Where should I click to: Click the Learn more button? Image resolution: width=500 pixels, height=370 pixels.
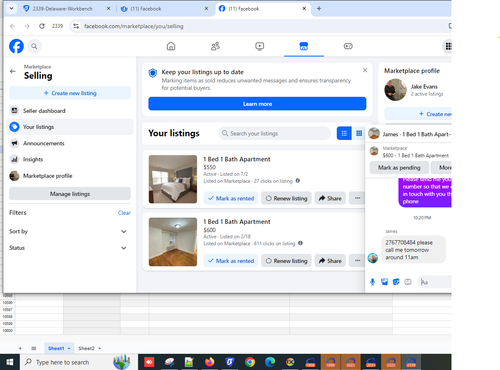(x=257, y=104)
